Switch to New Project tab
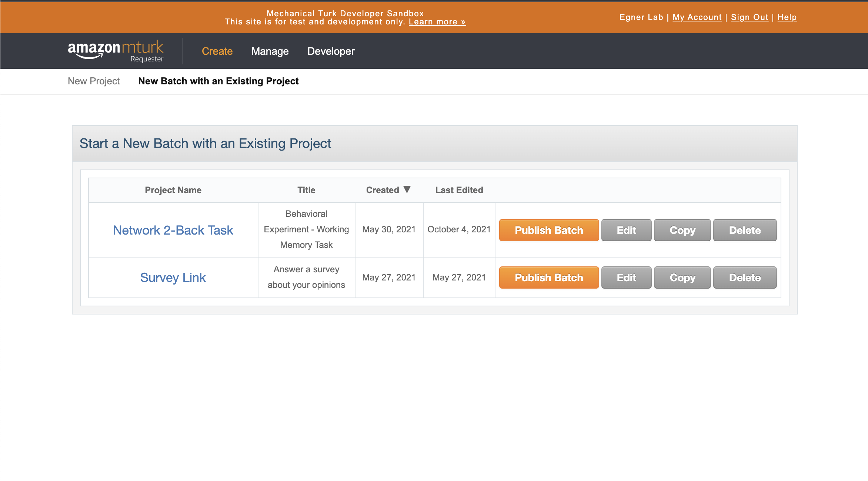This screenshot has height=481, width=868. (94, 81)
